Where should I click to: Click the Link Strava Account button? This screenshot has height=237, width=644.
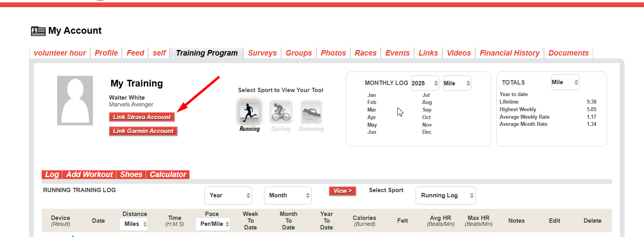pos(142,117)
